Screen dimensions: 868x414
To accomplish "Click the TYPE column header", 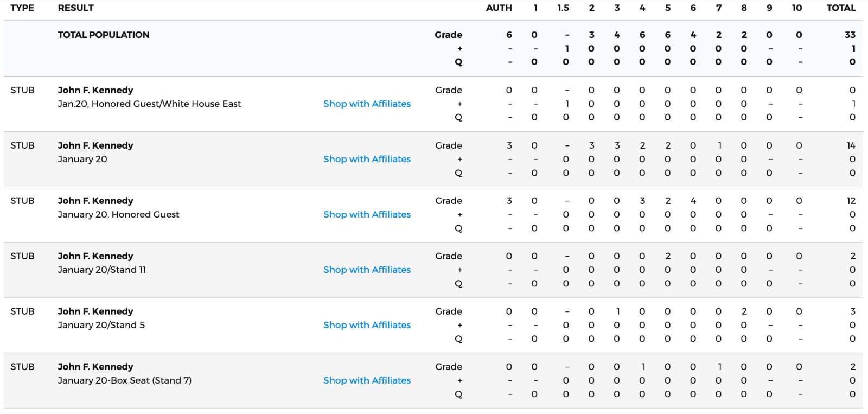I will 22,8.
